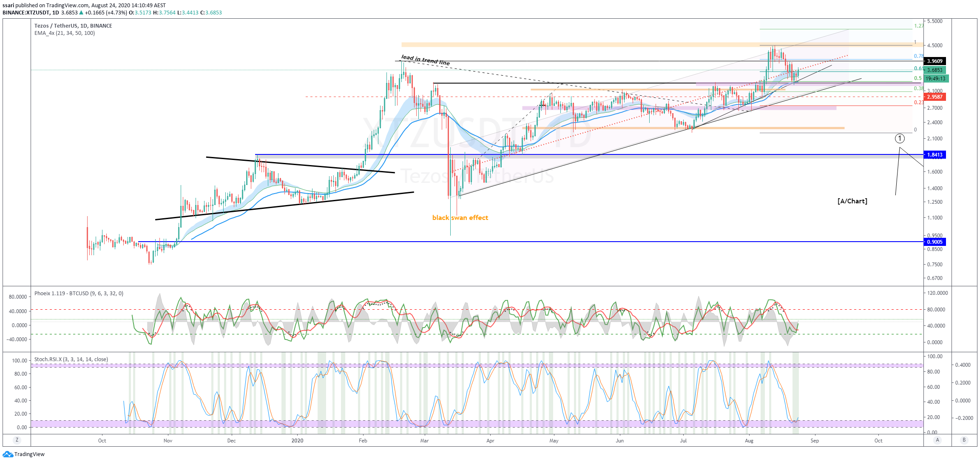Open the Phoeix 1.119 - BTCUSD indicator legend

click(79, 294)
